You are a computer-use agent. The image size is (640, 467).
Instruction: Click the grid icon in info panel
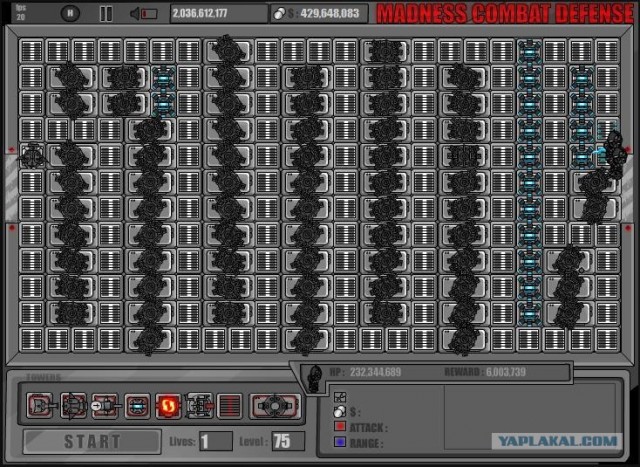(340, 396)
